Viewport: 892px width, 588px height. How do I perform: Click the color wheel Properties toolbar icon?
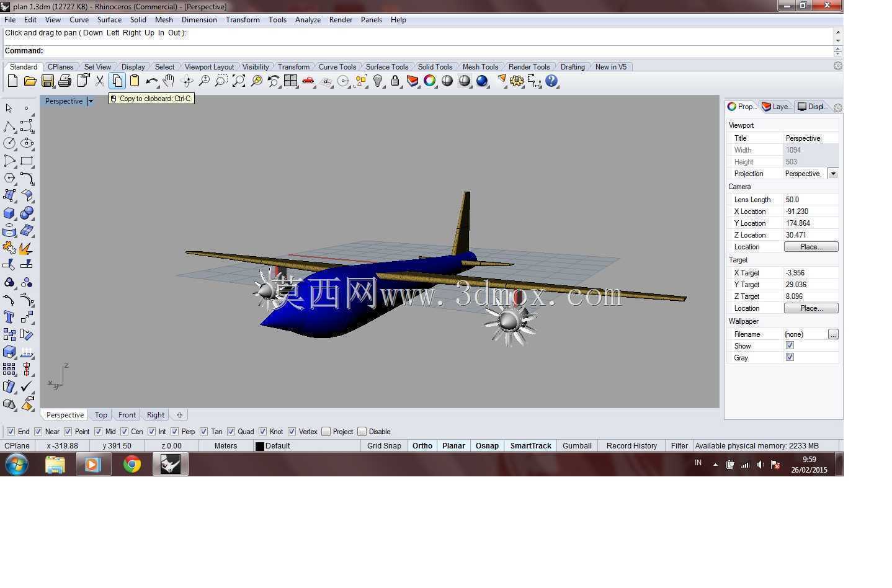430,81
